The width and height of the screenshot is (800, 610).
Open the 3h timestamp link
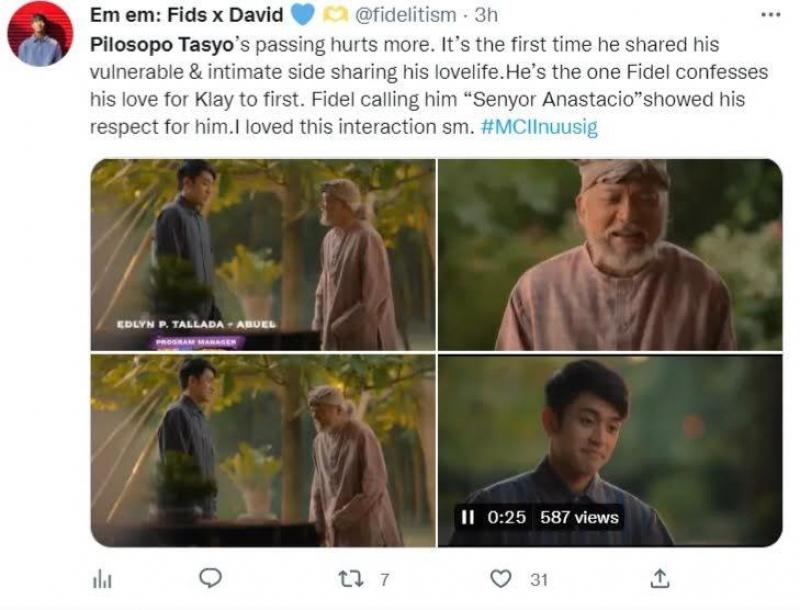pyautogui.click(x=485, y=15)
